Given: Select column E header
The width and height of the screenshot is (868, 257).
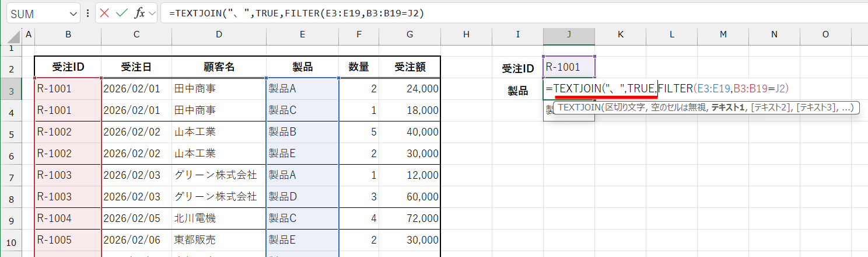Looking at the screenshot, I should 302,34.
